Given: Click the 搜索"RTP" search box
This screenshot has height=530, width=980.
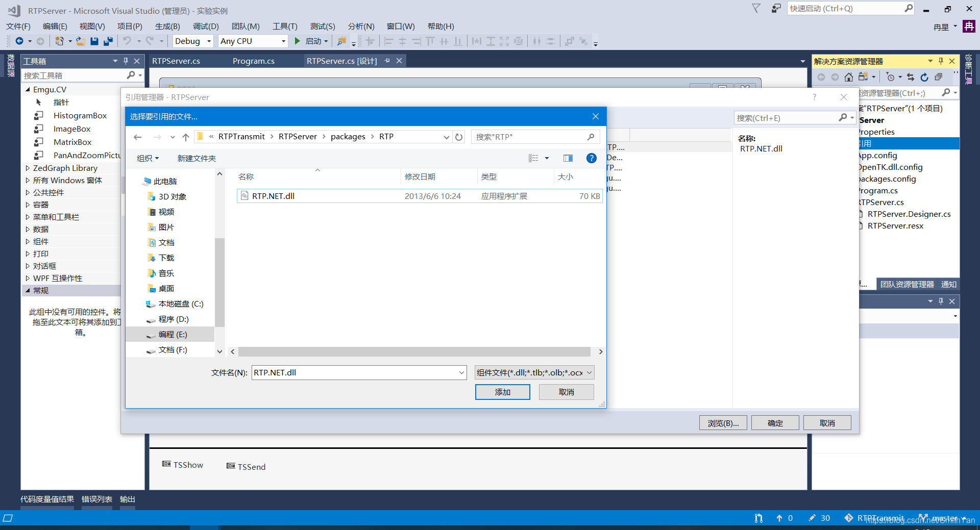Looking at the screenshot, I should coord(535,137).
